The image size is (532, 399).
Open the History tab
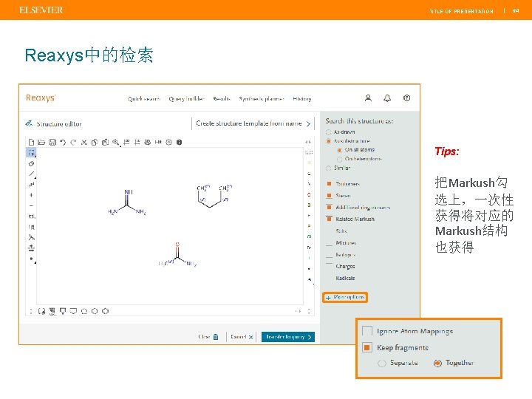pos(302,99)
